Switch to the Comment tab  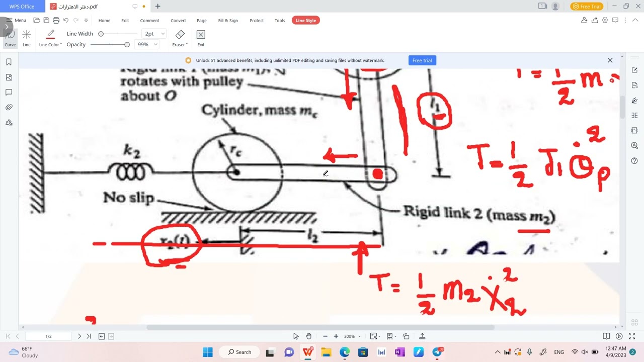click(149, 21)
